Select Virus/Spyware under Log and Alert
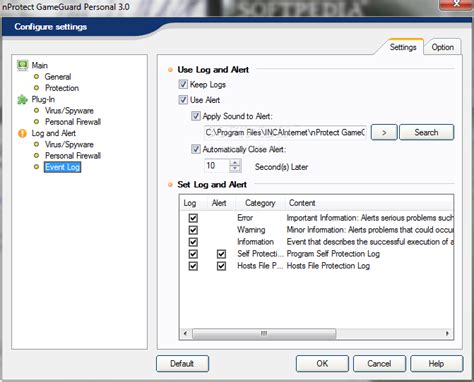Viewport: 474px width, 382px height. coord(69,145)
